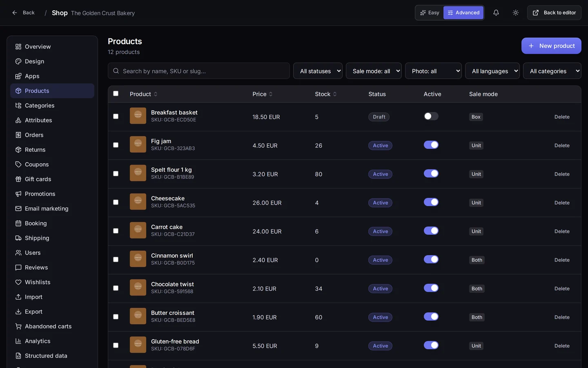588x368 pixels.
Task: Disable the Fig jam active toggle
Action: 431,145
